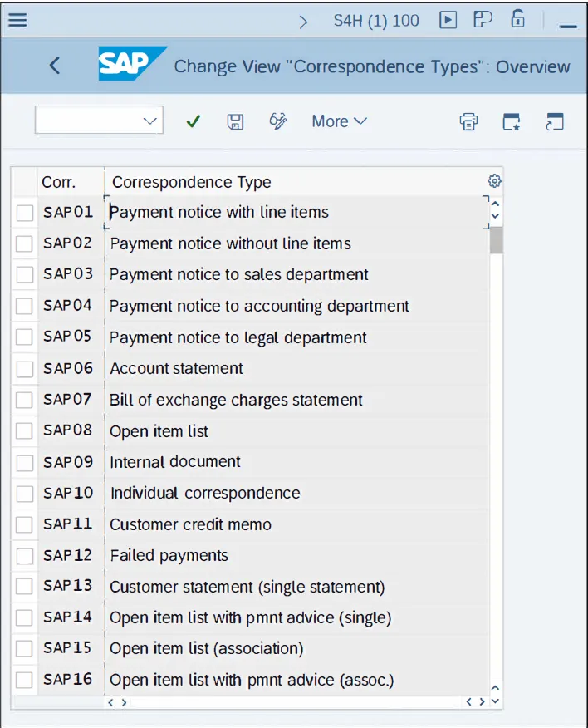Open the More menu
The width and height of the screenshot is (588, 728).
point(339,121)
